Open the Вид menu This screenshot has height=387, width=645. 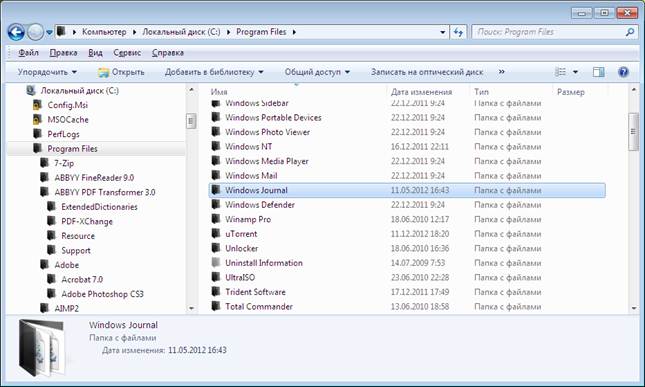95,53
